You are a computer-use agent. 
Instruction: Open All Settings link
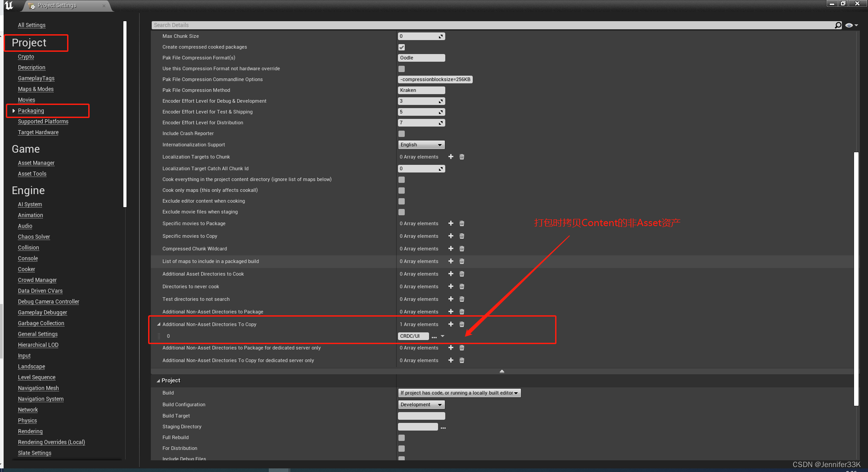click(32, 25)
